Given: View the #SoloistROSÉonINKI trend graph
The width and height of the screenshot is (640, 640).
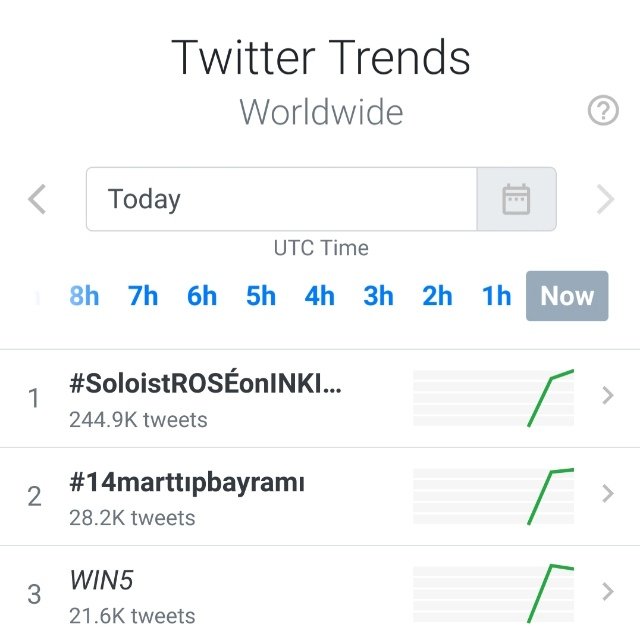Looking at the screenshot, I should pos(493,398).
